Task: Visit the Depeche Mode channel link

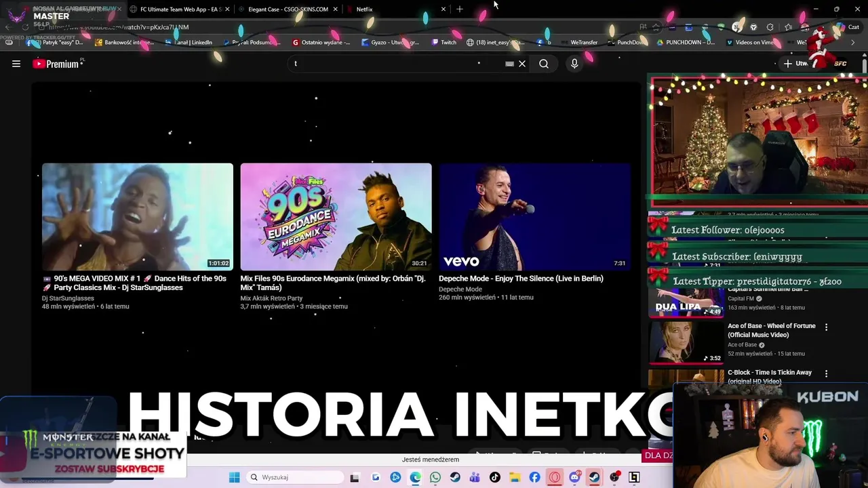Action: (460, 289)
